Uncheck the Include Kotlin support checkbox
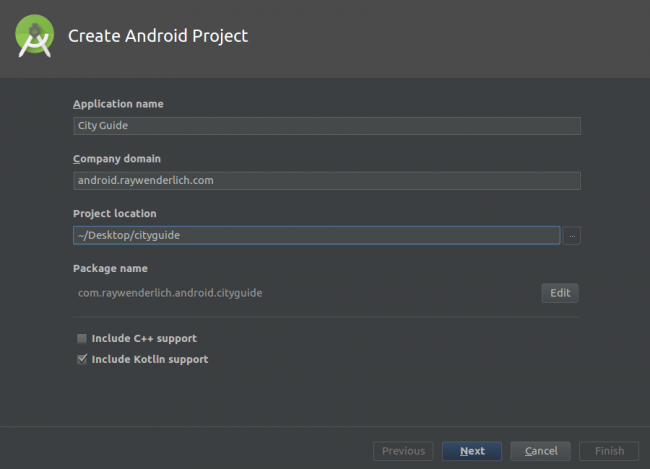 [x=82, y=359]
